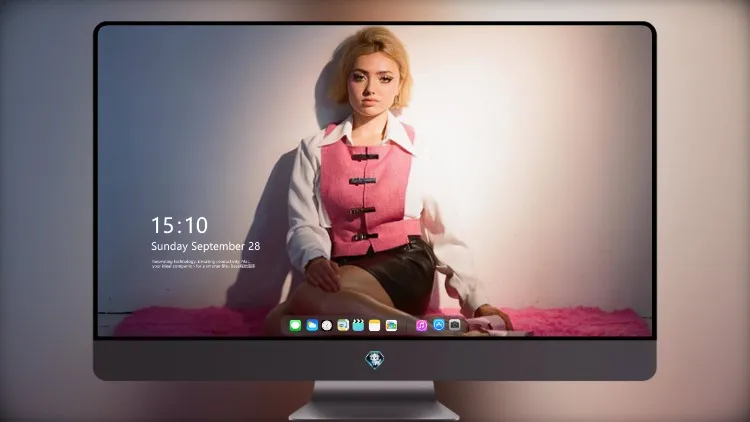Open the Camera app in the dock

[x=454, y=325]
